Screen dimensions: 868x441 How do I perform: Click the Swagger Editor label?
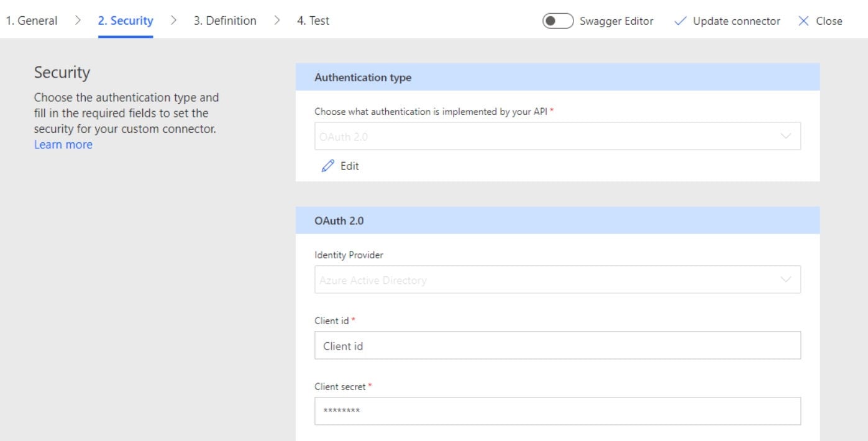(616, 21)
